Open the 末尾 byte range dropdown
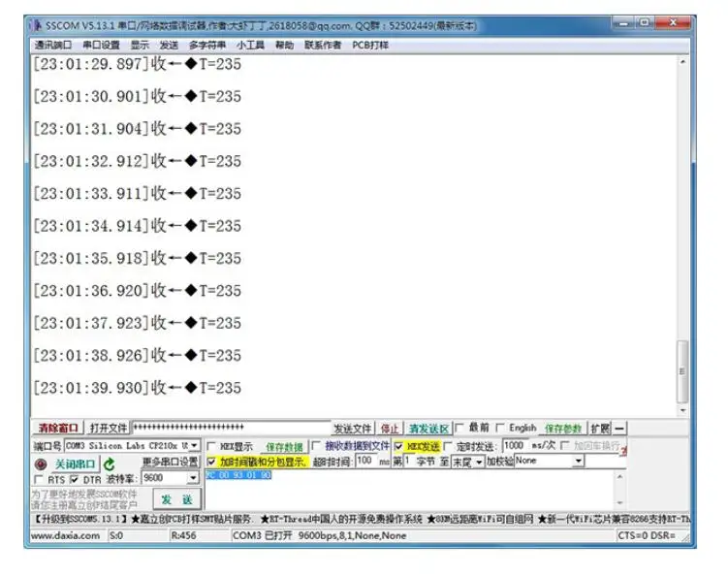 click(479, 462)
